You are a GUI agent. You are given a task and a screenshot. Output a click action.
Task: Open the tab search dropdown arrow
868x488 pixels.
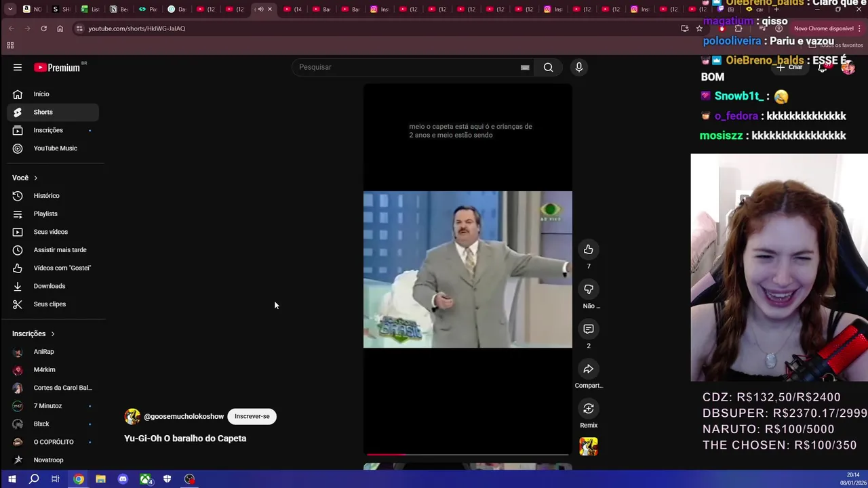tap(10, 9)
